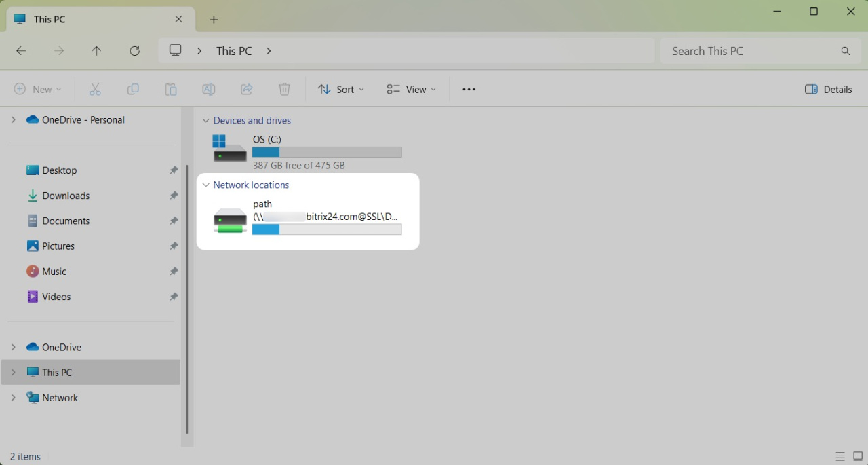Click the Paste clipboard icon
This screenshot has width=868, height=465.
click(x=171, y=90)
